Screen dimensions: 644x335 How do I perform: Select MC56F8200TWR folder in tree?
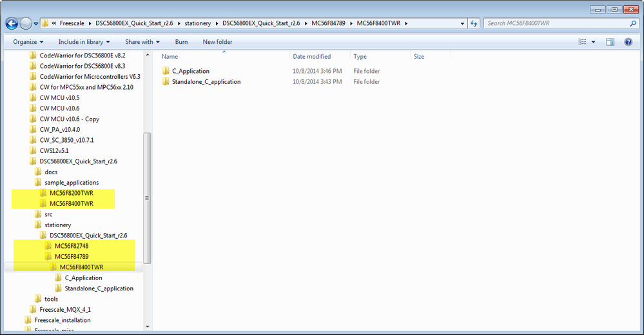(x=72, y=193)
